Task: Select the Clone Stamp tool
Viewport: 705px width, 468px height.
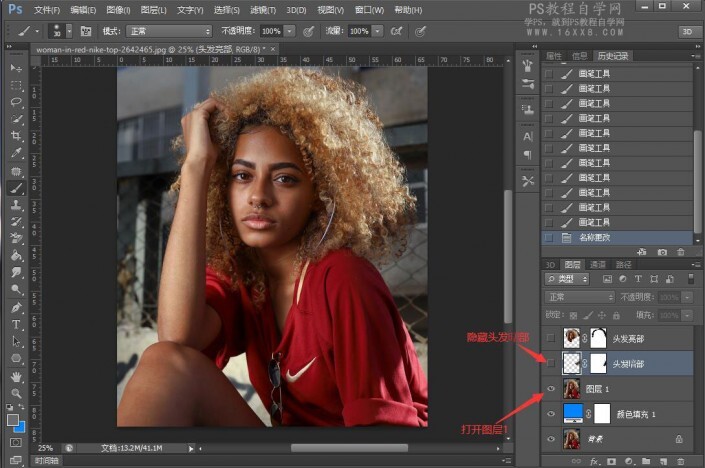Action: point(17,204)
